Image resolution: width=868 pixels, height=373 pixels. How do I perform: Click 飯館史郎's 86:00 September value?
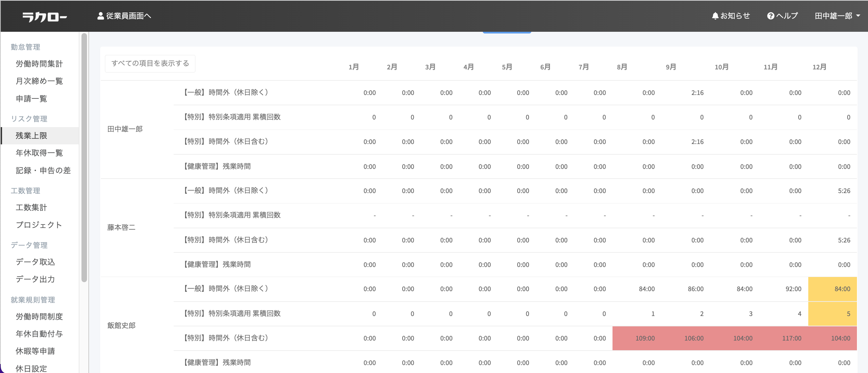[x=696, y=289]
